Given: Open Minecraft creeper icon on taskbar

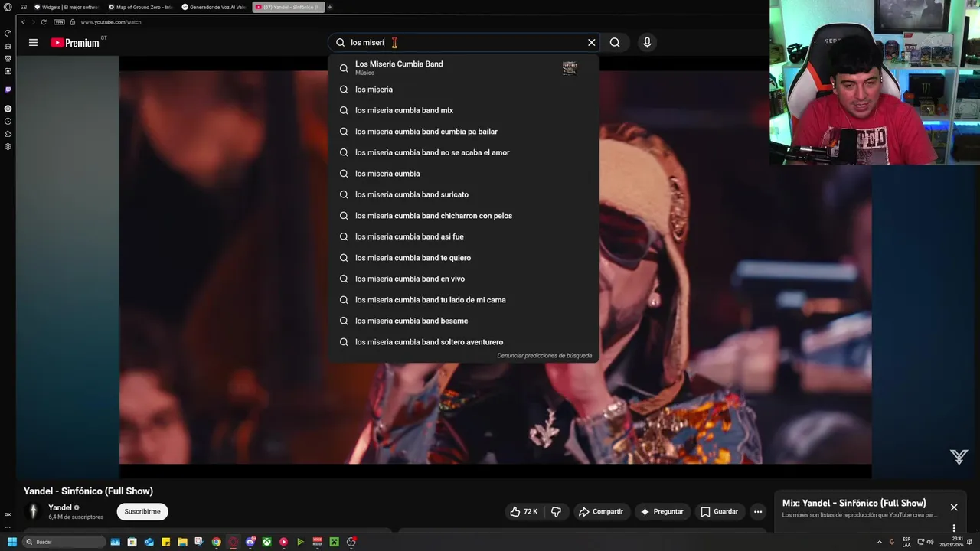Looking at the screenshot, I should [335, 542].
